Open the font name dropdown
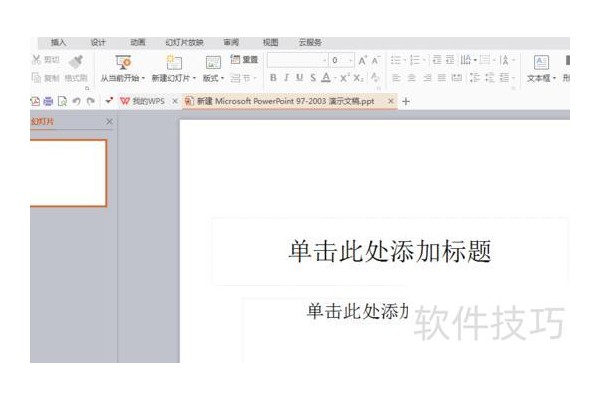This screenshot has width=600, height=400. [324, 60]
